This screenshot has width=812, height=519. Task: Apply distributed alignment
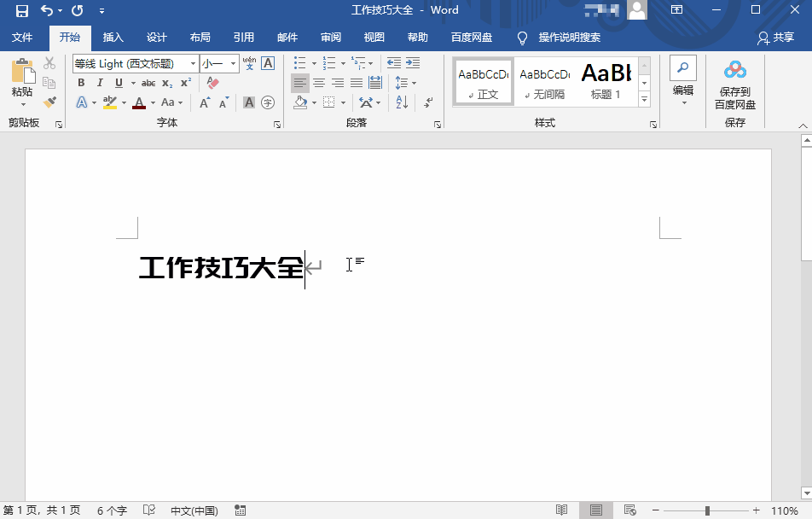(375, 83)
